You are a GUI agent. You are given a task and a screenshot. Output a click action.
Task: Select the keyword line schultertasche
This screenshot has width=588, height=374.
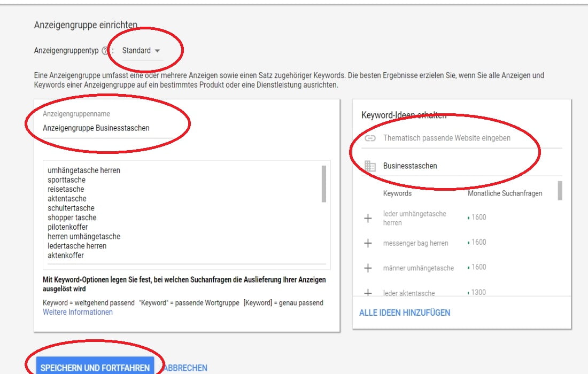(x=71, y=208)
